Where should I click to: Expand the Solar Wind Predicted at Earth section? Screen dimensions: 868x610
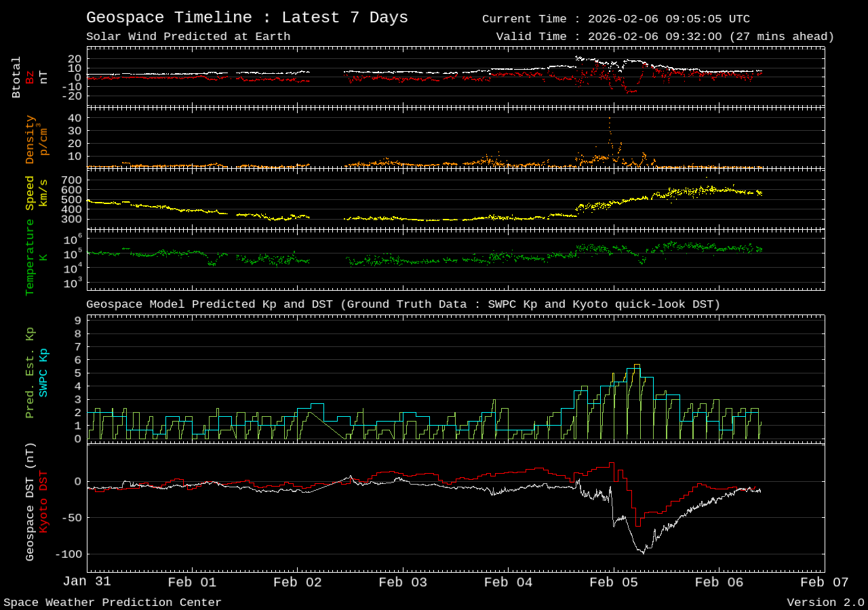coord(187,37)
